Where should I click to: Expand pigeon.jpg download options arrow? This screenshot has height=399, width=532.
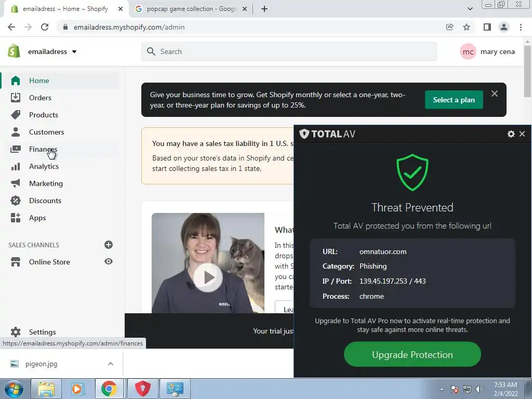pyautogui.click(x=111, y=364)
